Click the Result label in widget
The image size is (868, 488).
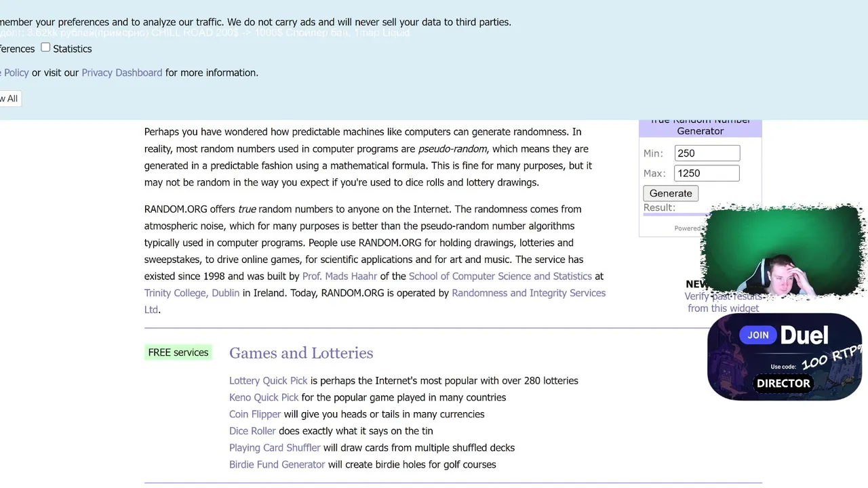[x=659, y=207]
